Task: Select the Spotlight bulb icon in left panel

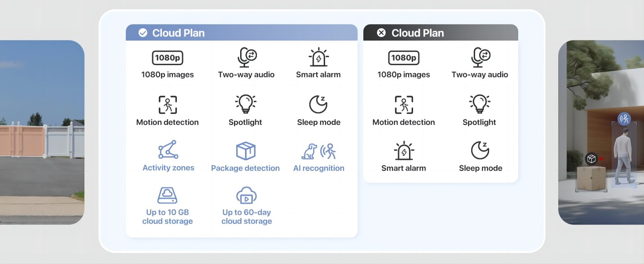Action: [245, 104]
